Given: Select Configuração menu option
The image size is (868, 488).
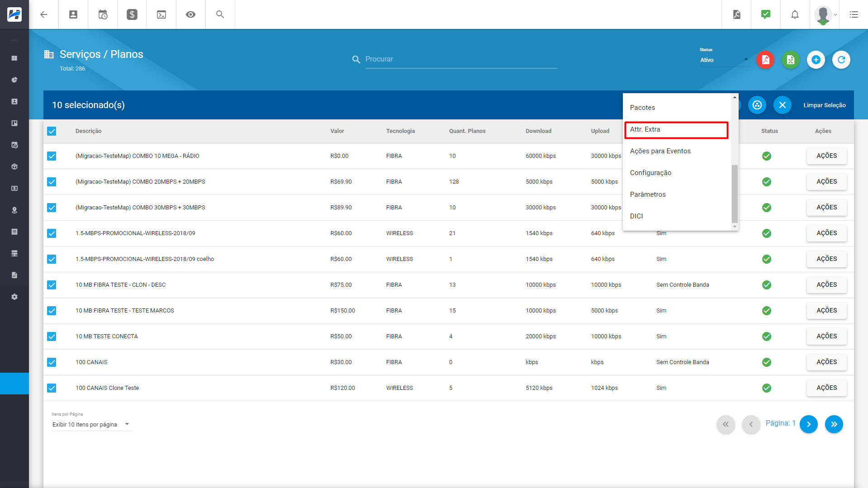Looking at the screenshot, I should (677, 173).
